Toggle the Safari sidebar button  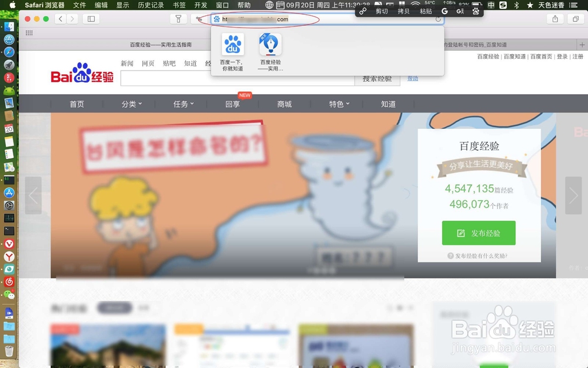(91, 19)
